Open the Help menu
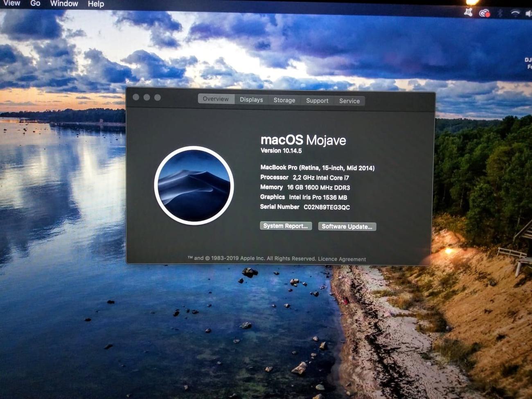The height and width of the screenshot is (399, 532). tap(96, 4)
